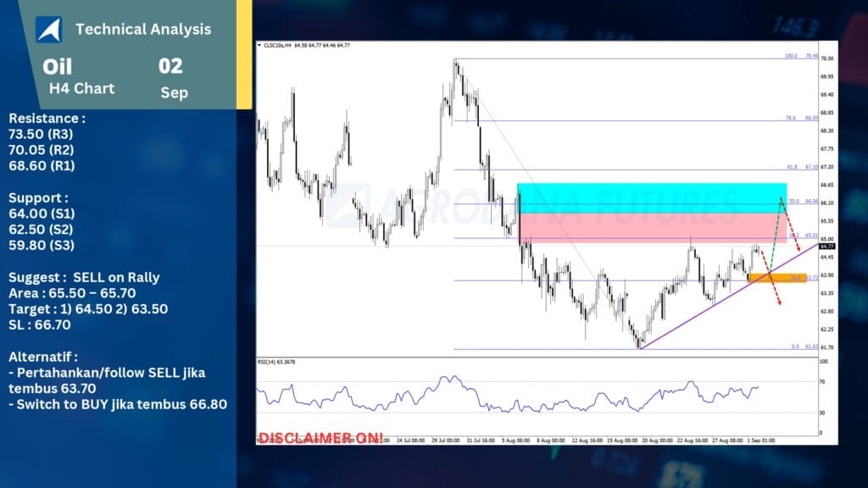
Task: Click the 68.60 (R1) resistance level
Action: (x=42, y=166)
